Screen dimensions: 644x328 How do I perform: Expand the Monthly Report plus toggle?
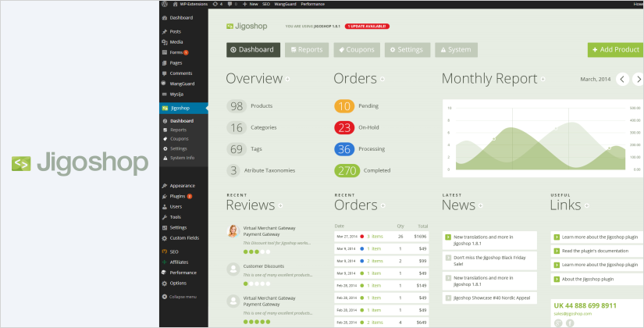coord(543,79)
